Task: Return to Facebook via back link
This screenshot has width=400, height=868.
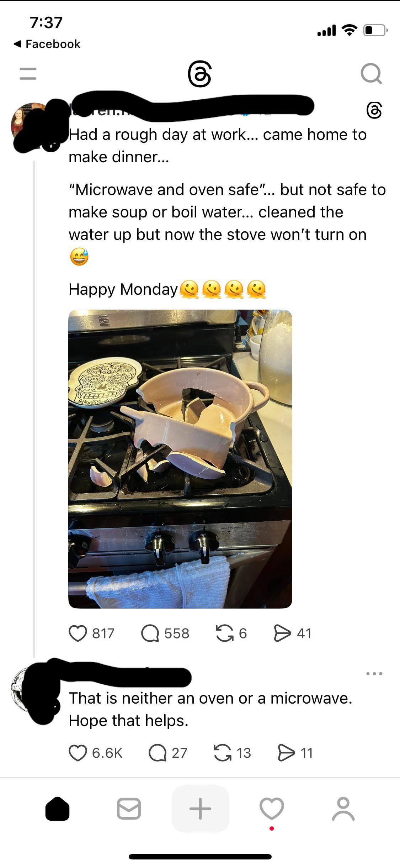Action: 47,44
